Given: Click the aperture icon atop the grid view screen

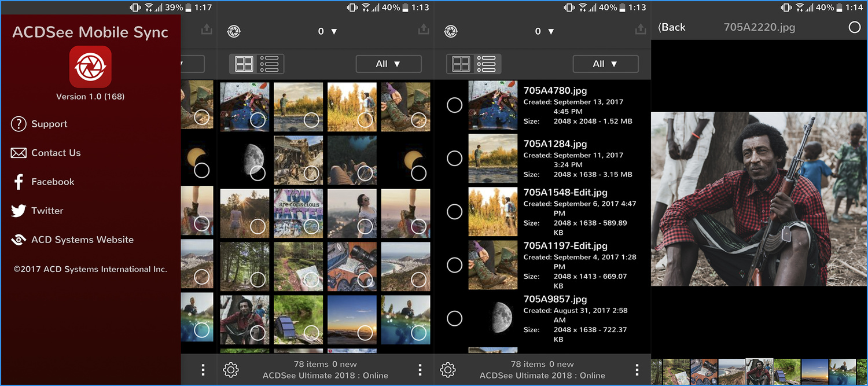Looking at the screenshot, I should (x=234, y=31).
